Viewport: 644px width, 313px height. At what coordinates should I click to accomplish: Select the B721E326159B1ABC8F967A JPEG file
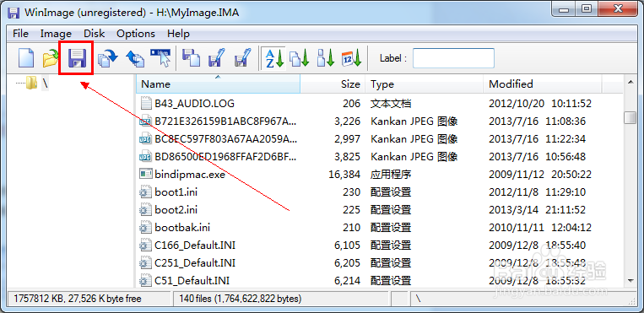click(225, 121)
